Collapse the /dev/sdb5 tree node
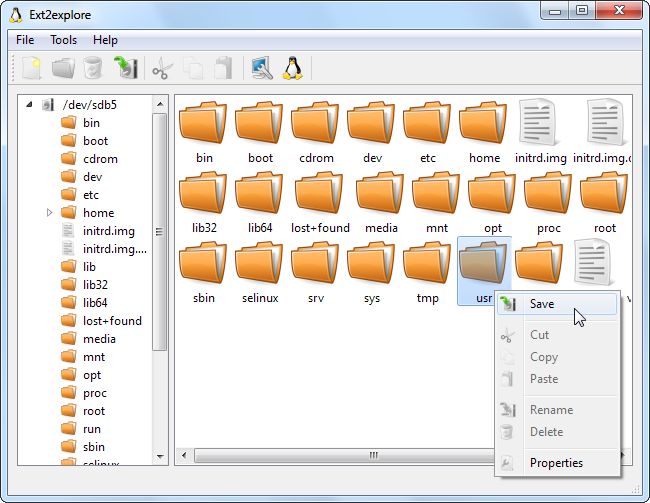The height and width of the screenshot is (503, 650). click(x=29, y=104)
